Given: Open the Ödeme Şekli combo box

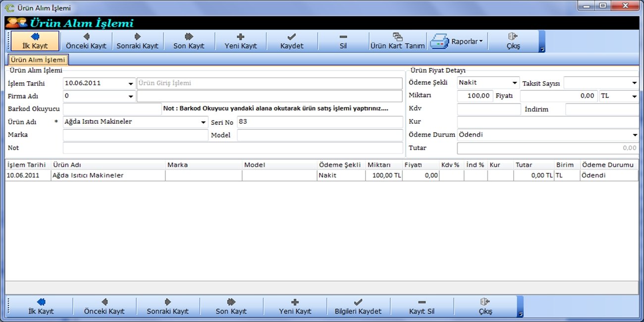Looking at the screenshot, I should 514,83.
